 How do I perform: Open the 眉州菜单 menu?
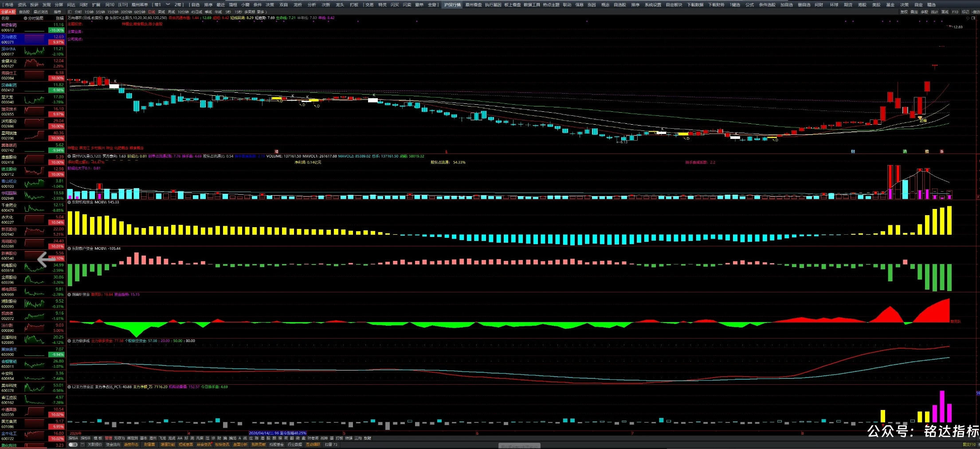[x=140, y=5]
